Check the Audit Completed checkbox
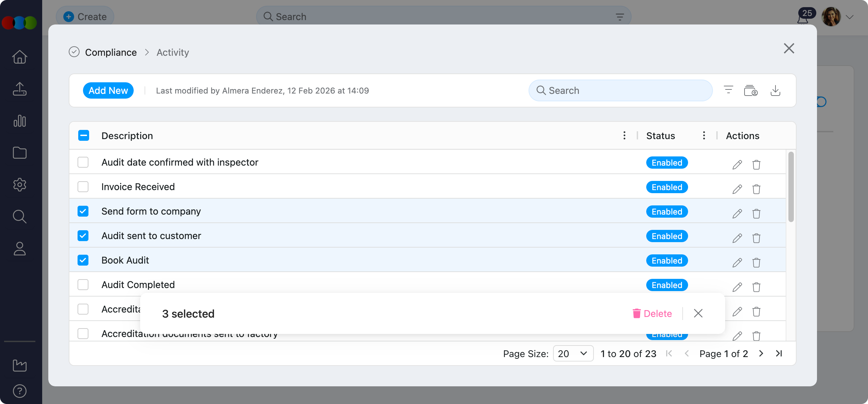This screenshot has width=868, height=404. pos(83,285)
